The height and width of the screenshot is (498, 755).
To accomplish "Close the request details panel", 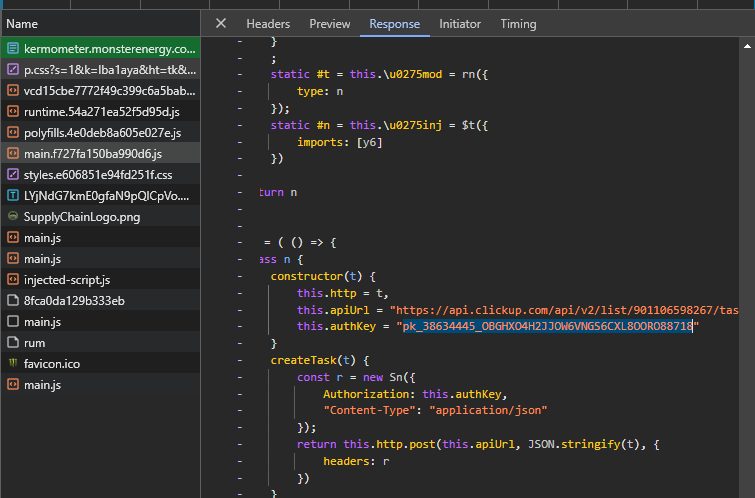I will click(221, 23).
